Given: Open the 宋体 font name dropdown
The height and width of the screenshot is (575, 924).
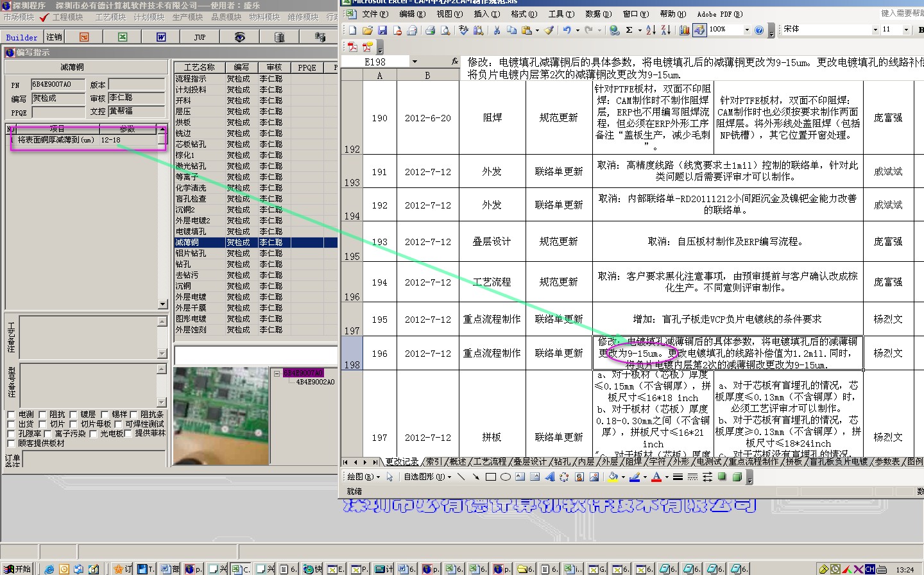Looking at the screenshot, I should (x=875, y=30).
